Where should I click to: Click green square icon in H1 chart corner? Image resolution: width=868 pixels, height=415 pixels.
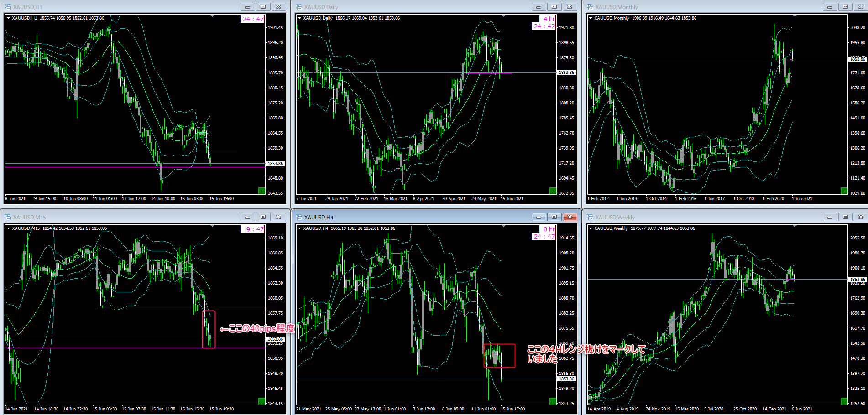click(261, 191)
